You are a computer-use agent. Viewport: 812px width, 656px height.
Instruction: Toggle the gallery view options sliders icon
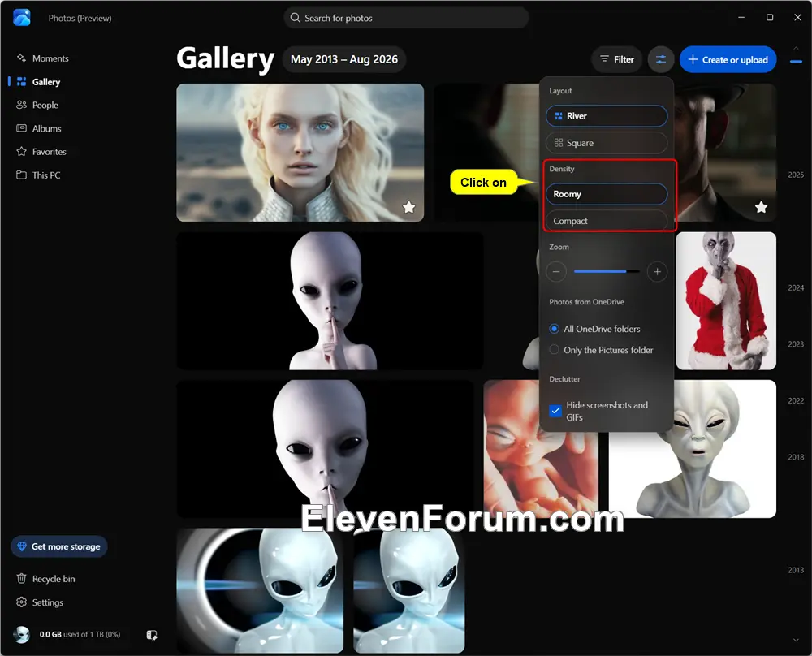click(x=661, y=59)
